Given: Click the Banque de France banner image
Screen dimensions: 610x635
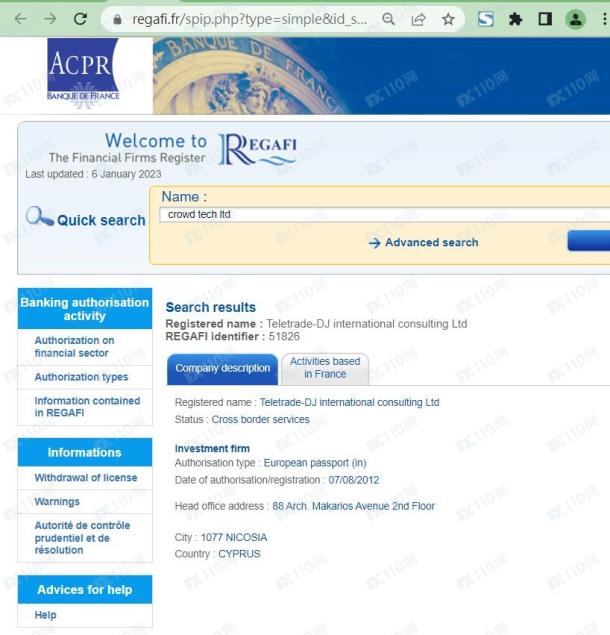Looking at the screenshot, I should point(381,76).
